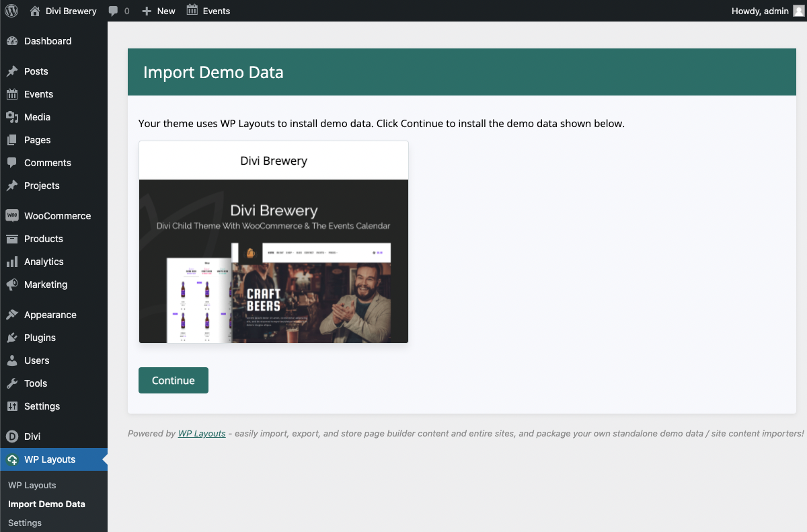
Task: Click the WooCommerce logo icon
Action: point(12,216)
